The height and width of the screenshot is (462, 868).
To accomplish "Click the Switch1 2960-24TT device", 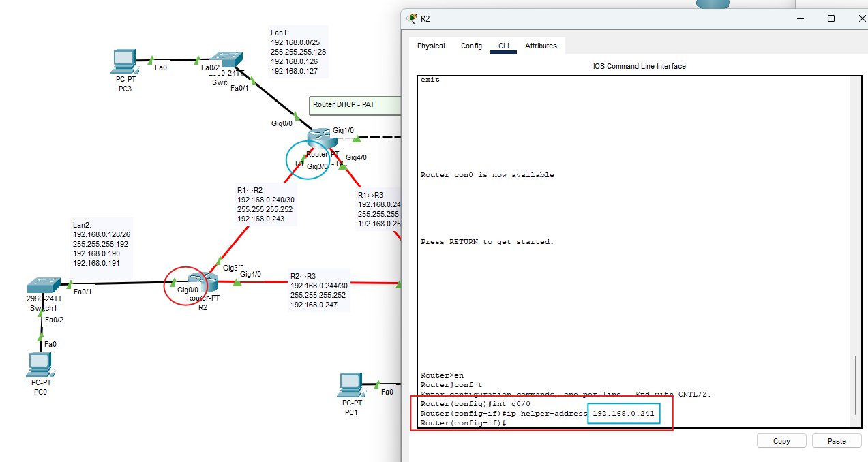I will (x=43, y=284).
